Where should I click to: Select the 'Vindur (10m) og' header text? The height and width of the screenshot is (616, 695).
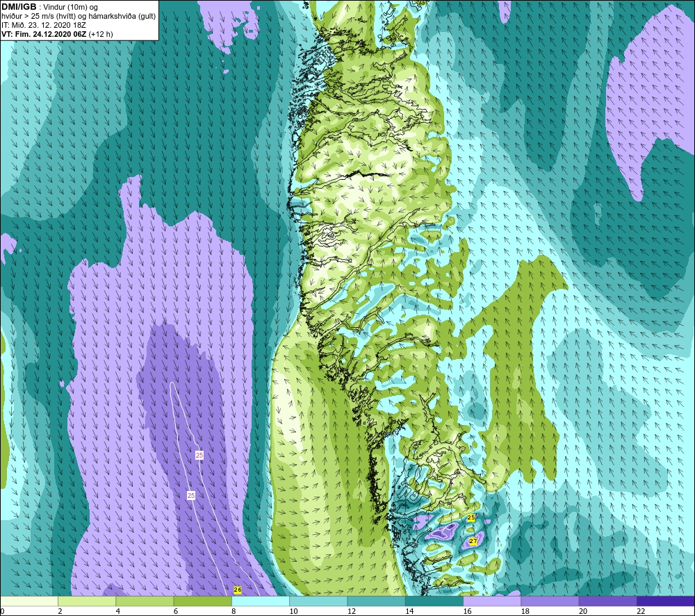pyautogui.click(x=70, y=8)
